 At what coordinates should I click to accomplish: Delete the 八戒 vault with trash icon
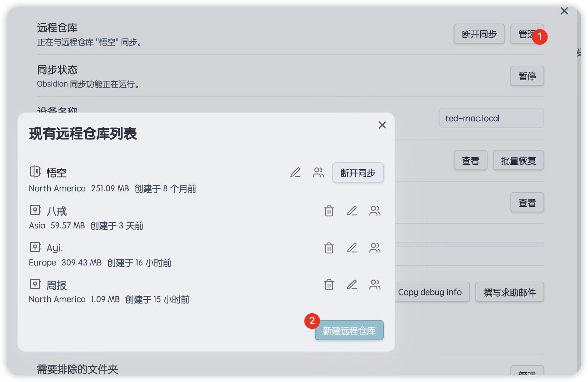[x=329, y=211]
